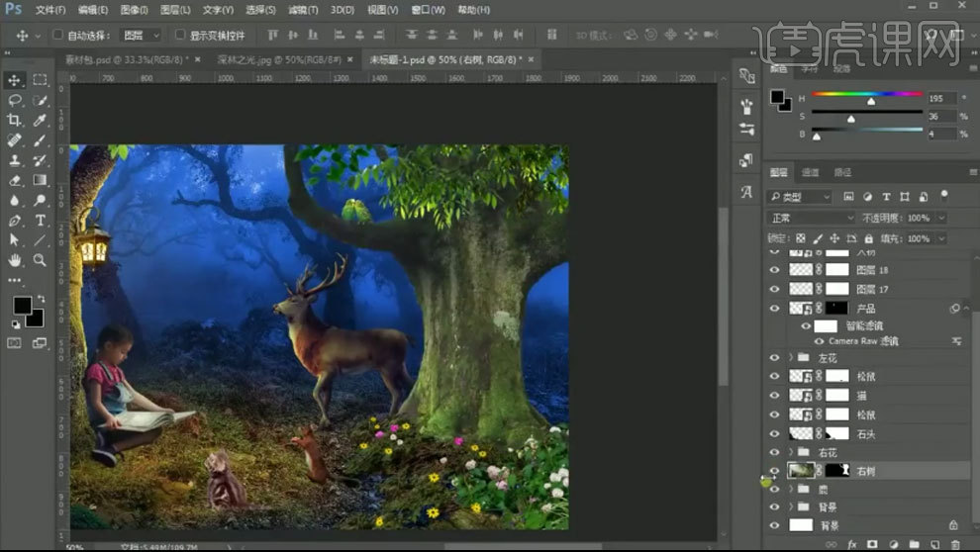Hide the 图层 17 layer
This screenshot has height=552, width=980.
775,289
